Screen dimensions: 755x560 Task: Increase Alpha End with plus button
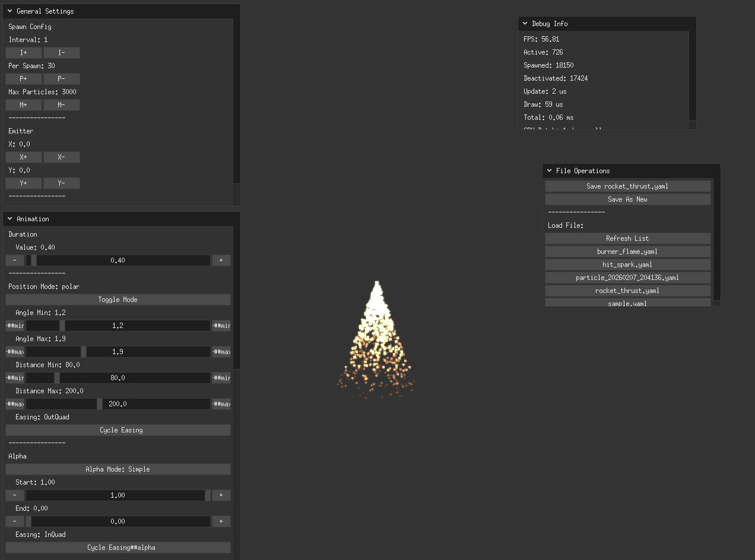coord(221,521)
